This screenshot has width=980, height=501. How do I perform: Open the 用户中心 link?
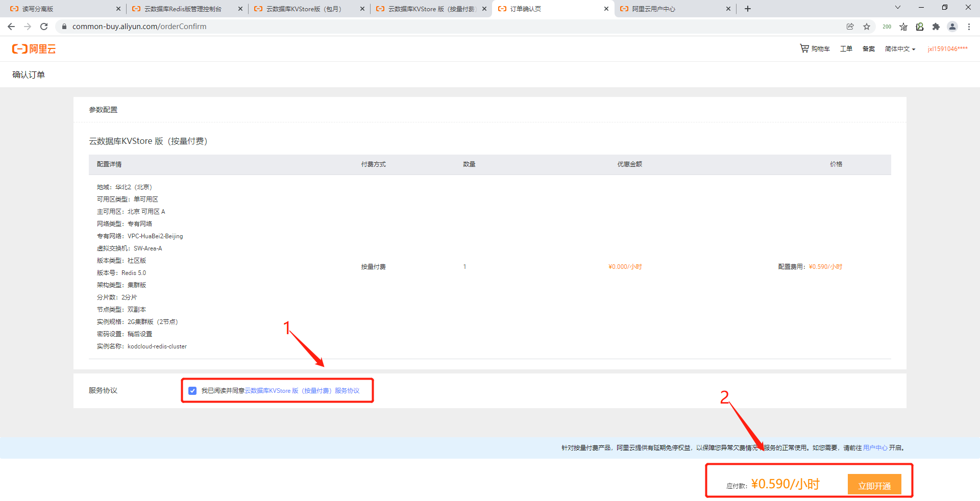pyautogui.click(x=875, y=448)
